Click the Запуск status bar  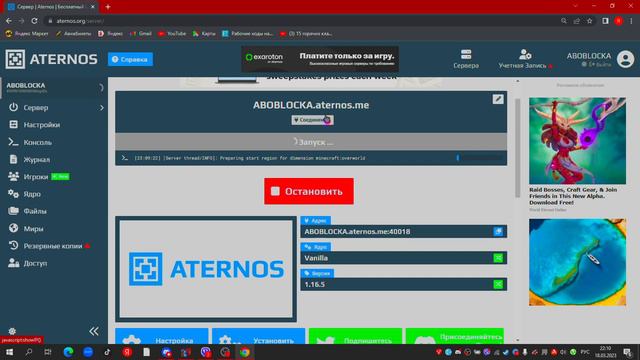coord(311,142)
